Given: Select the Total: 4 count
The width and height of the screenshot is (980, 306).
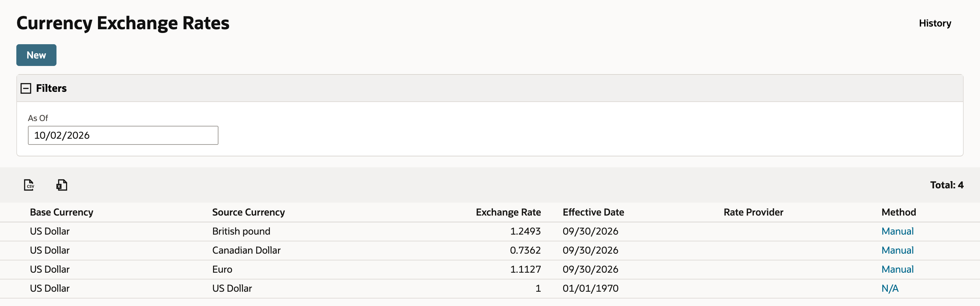Looking at the screenshot, I should [x=947, y=185].
